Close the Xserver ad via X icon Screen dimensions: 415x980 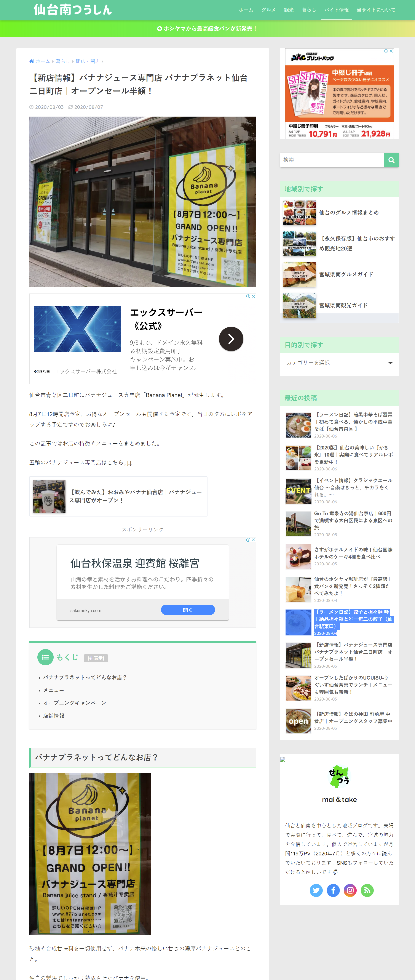(x=253, y=296)
